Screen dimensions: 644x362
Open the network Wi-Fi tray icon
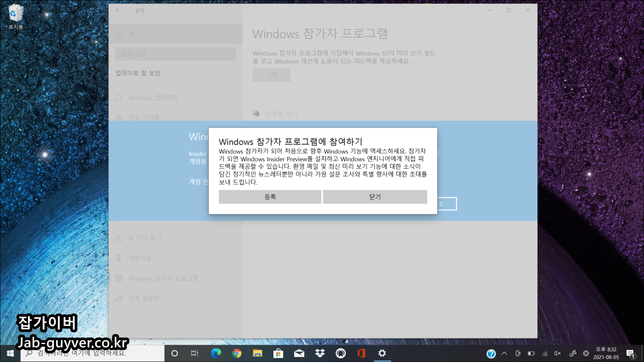click(x=545, y=353)
